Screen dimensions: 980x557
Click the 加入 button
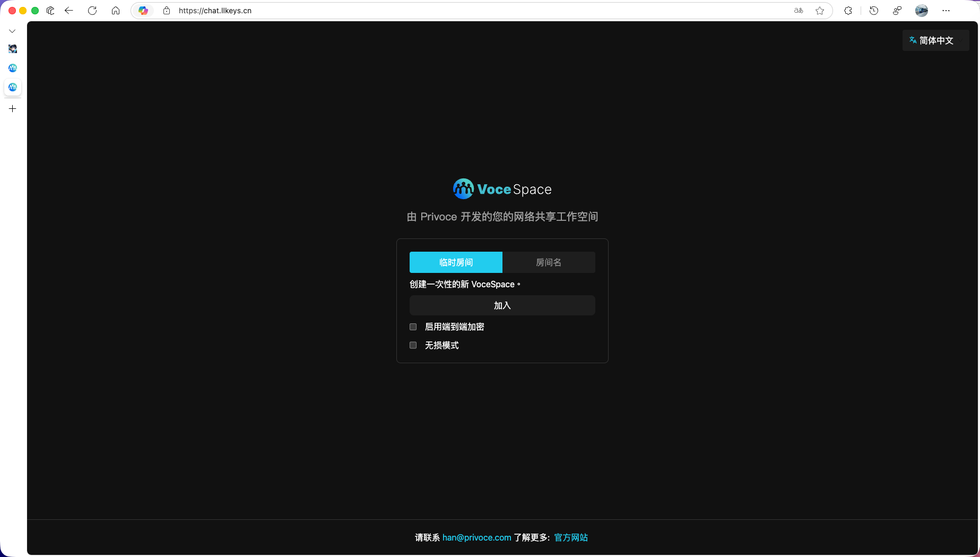tap(502, 305)
